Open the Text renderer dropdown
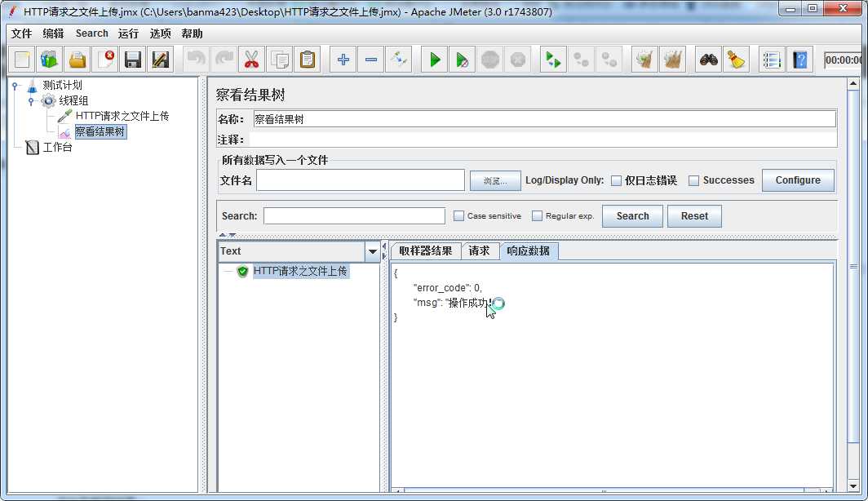This screenshot has width=868, height=501. coord(373,251)
